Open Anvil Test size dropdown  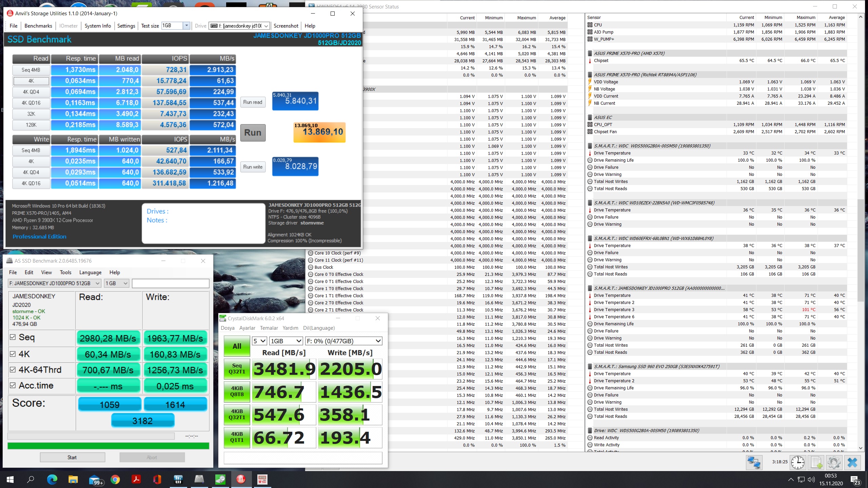(x=186, y=26)
